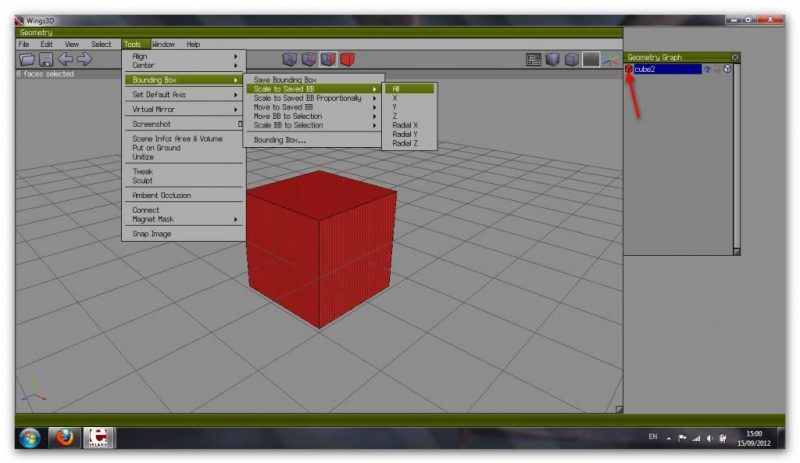The height and width of the screenshot is (463, 800).
Task: Select vertex selection mode cube icon
Action: (290, 59)
